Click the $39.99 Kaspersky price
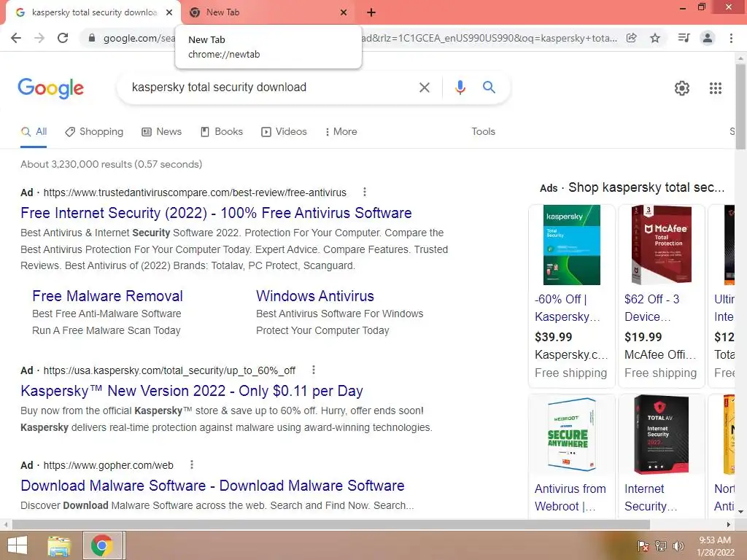Screen dimensions: 747x560 (x=553, y=337)
